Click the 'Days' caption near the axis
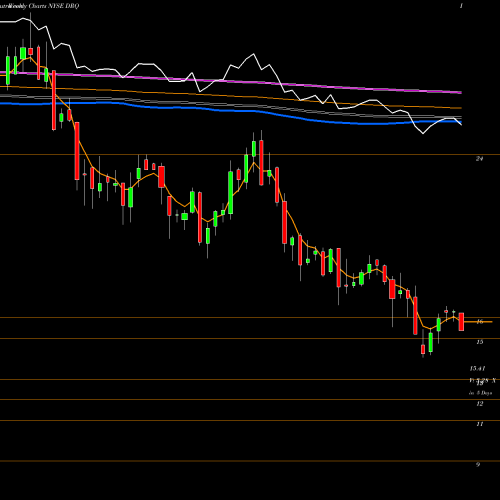The width and height of the screenshot is (500, 500). coord(486,393)
